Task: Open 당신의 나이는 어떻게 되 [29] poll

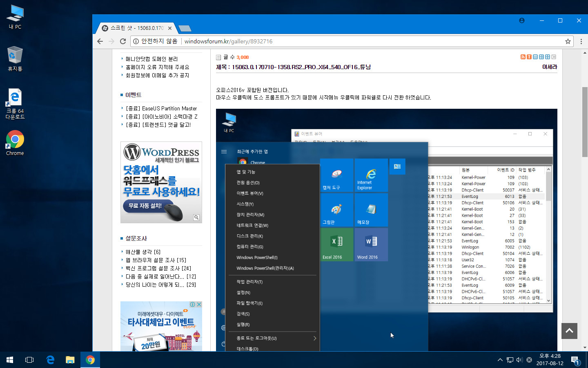Action: pos(161,285)
